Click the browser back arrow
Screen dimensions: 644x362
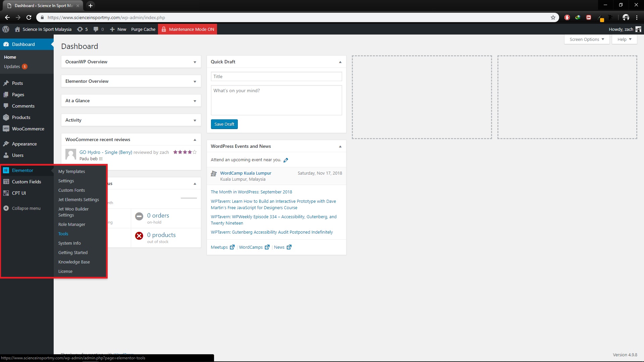coord(7,17)
